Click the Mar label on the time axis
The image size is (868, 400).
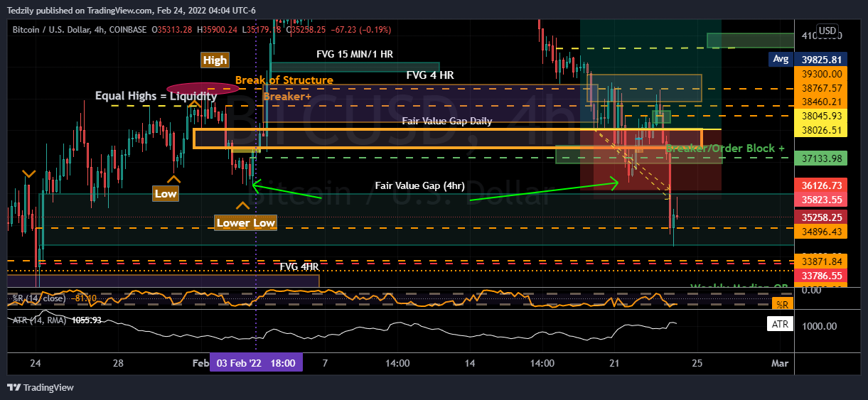780,363
